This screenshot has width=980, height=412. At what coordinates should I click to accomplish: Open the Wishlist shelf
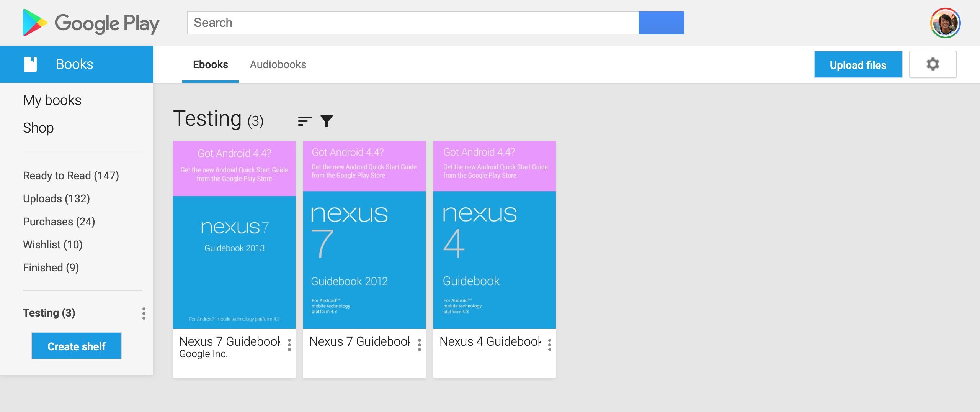(x=53, y=245)
